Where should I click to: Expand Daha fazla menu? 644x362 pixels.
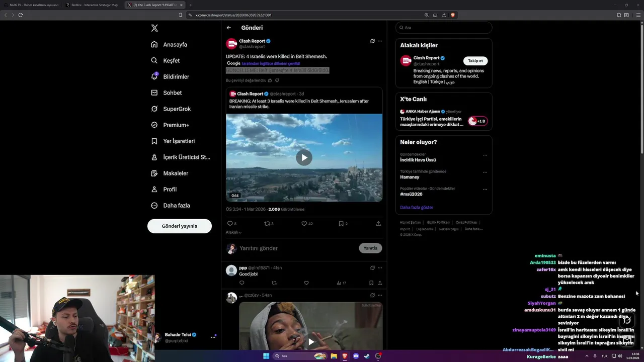171,205
